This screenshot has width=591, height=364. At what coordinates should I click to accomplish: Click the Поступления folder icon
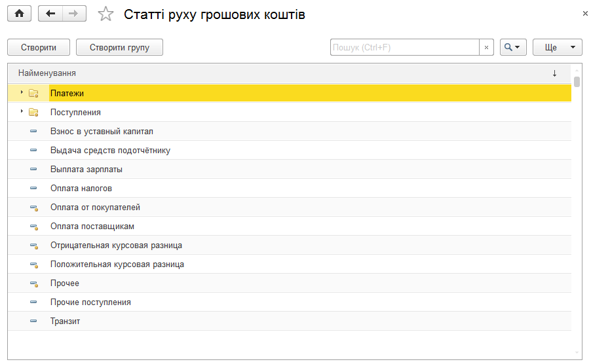pyautogui.click(x=33, y=112)
